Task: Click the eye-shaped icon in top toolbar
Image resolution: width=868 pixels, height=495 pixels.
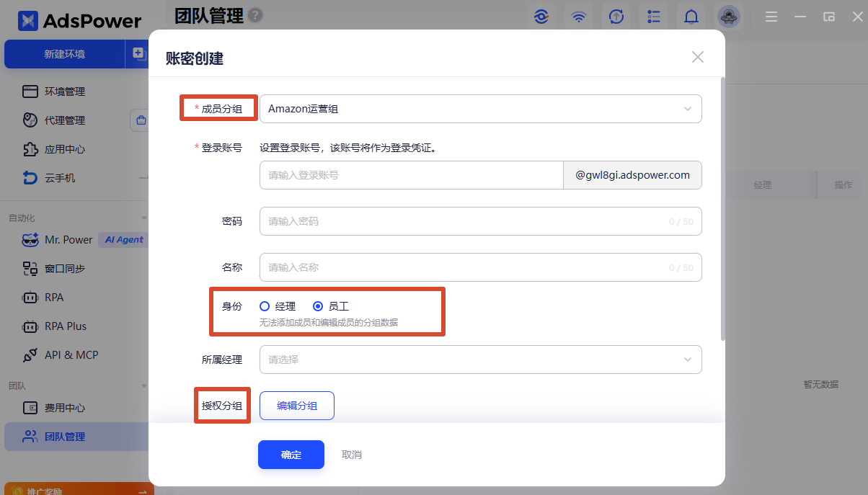Action: (541, 17)
